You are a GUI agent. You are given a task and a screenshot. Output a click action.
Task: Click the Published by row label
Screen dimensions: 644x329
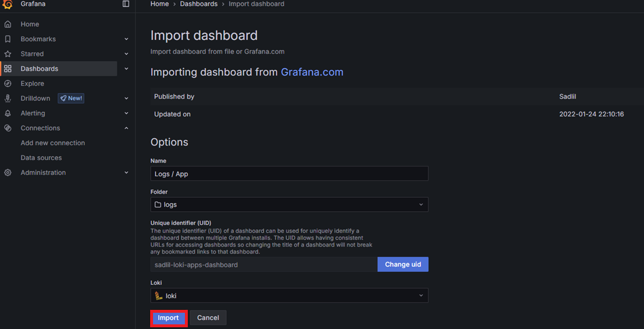(x=174, y=97)
